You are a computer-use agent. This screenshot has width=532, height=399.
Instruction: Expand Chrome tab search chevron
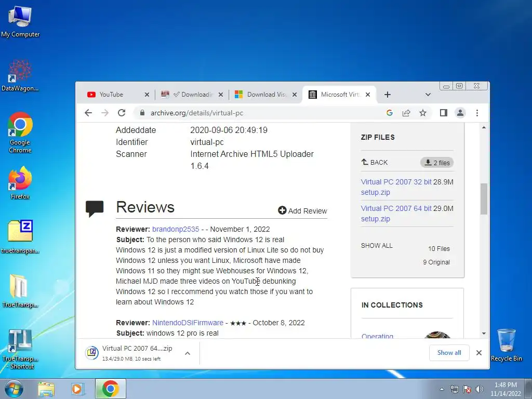(428, 95)
